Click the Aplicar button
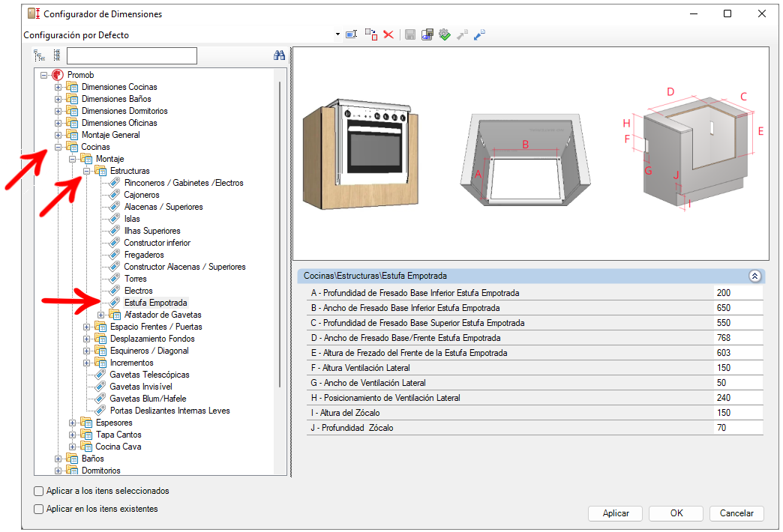Viewport: 783px width, 532px height. coord(616,513)
